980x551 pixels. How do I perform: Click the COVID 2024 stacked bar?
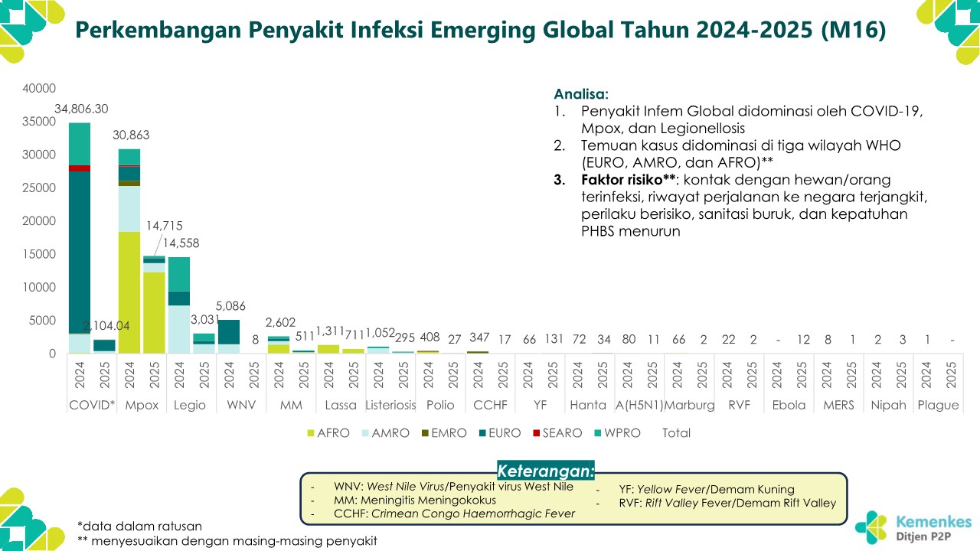coord(80,237)
